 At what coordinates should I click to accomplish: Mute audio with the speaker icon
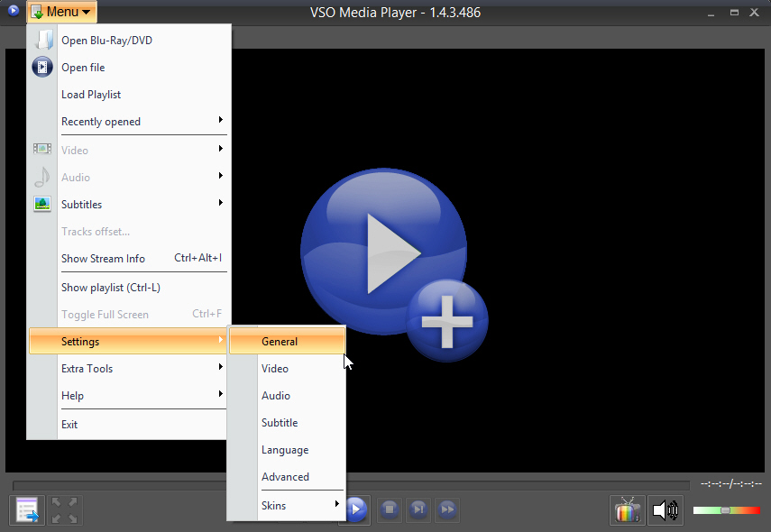coord(665,510)
